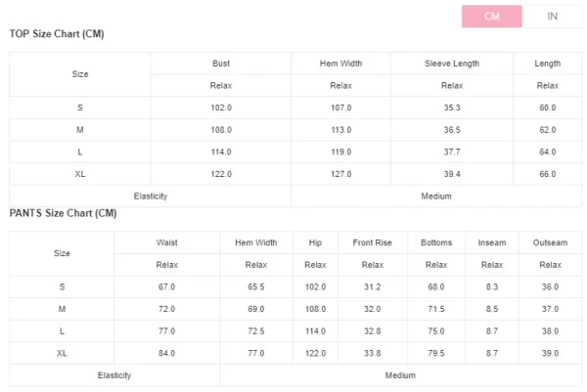Click the top chart Length header

coord(547,64)
